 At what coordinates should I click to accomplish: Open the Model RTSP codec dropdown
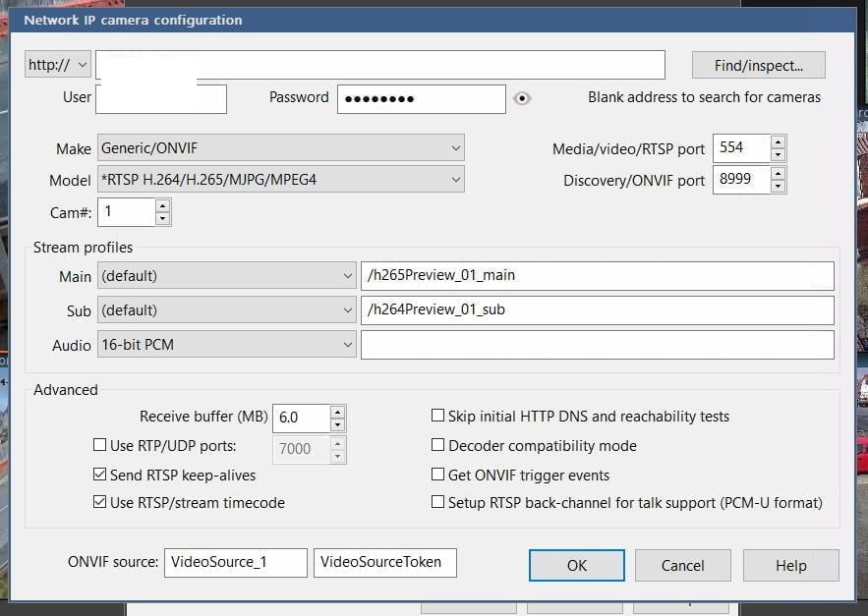(280, 180)
